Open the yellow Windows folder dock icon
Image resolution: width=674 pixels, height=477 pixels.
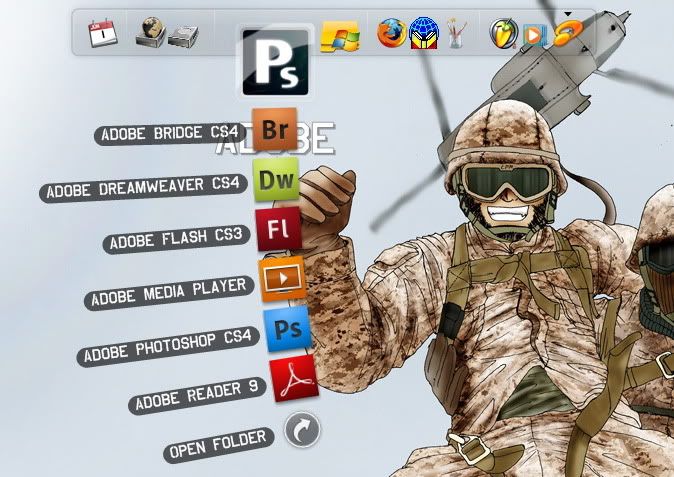tap(340, 37)
